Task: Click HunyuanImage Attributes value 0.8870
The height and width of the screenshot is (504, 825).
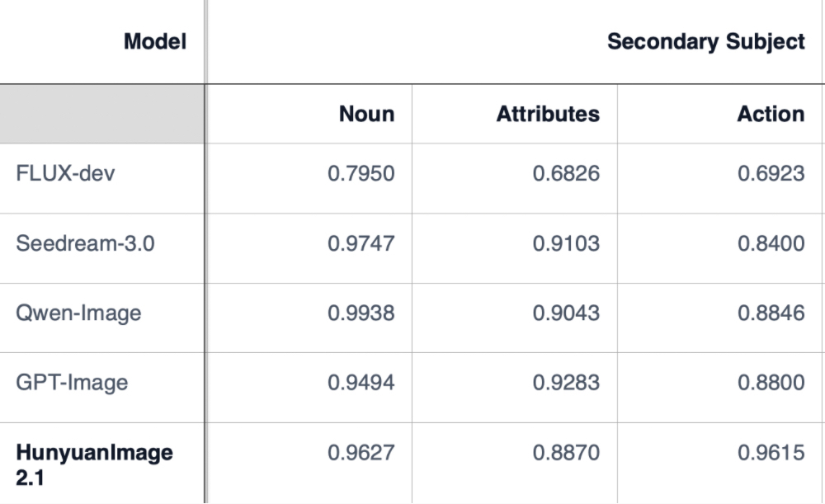Action: pos(566,452)
